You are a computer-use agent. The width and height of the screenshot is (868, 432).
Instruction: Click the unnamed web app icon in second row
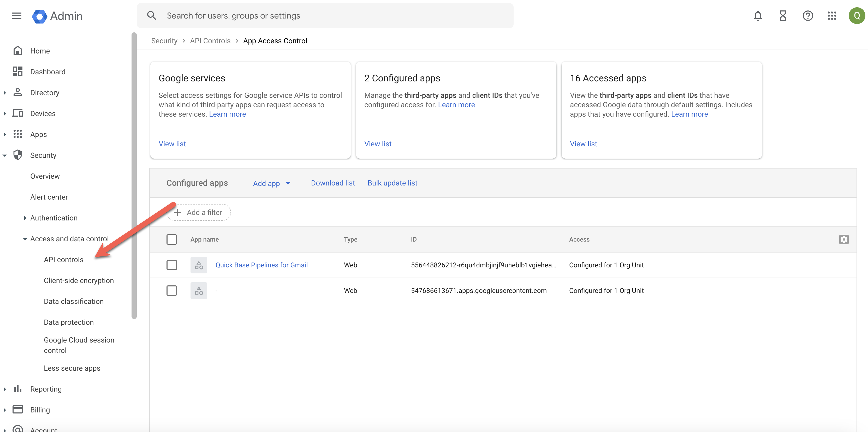click(x=198, y=290)
